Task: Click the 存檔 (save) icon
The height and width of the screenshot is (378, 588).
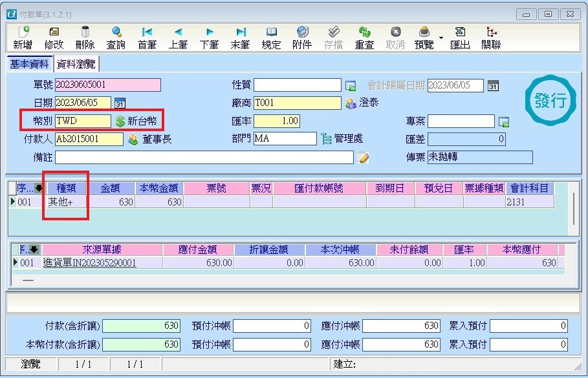Action: click(x=333, y=38)
